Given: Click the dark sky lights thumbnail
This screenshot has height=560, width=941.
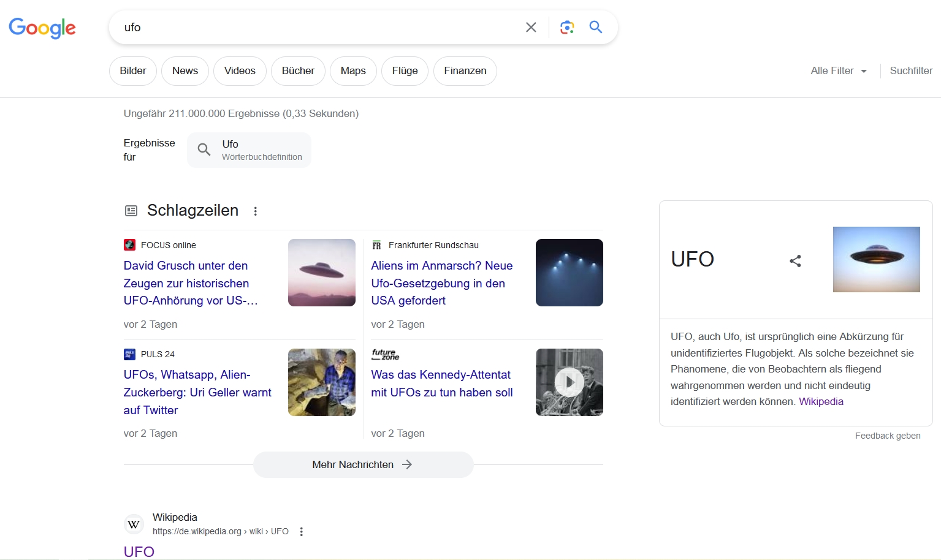Looking at the screenshot, I should (570, 273).
